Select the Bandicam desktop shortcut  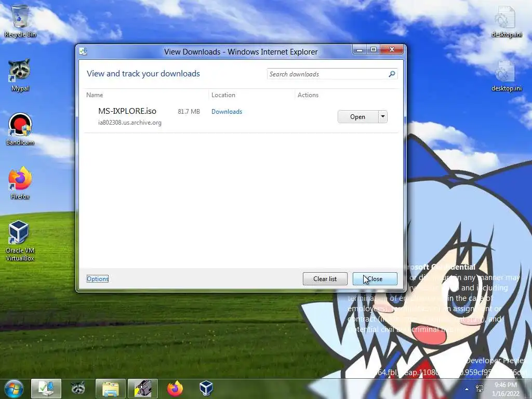20,129
